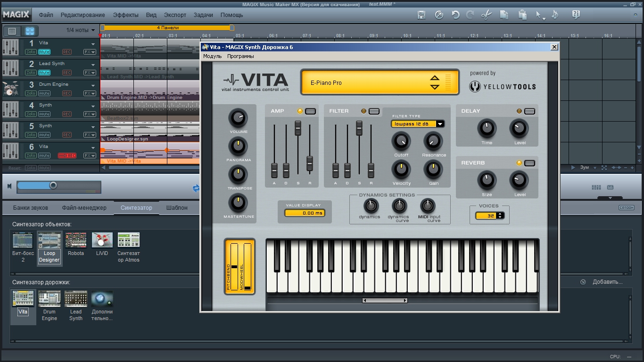Toggle MIDI REC on track 6 Vita

click(x=67, y=156)
